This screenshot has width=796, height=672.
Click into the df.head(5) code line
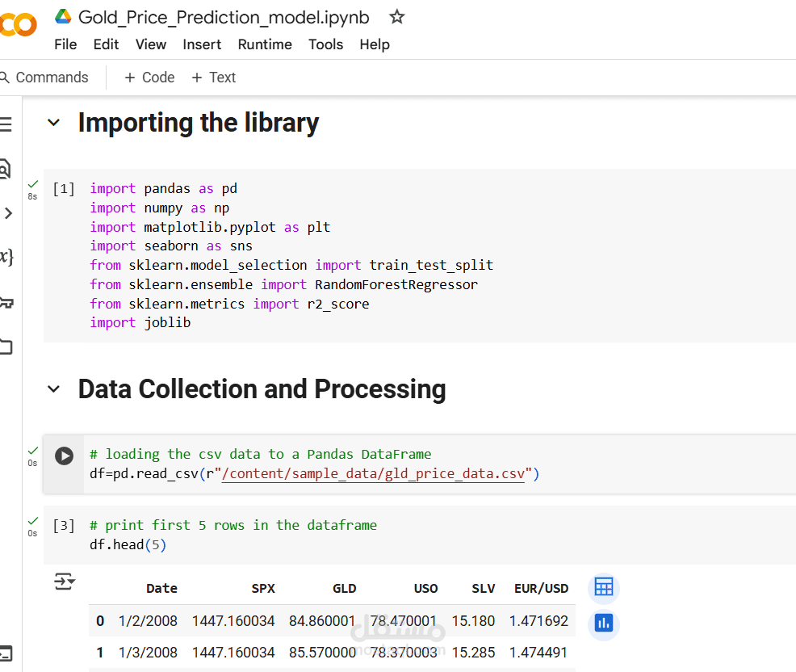(x=128, y=544)
